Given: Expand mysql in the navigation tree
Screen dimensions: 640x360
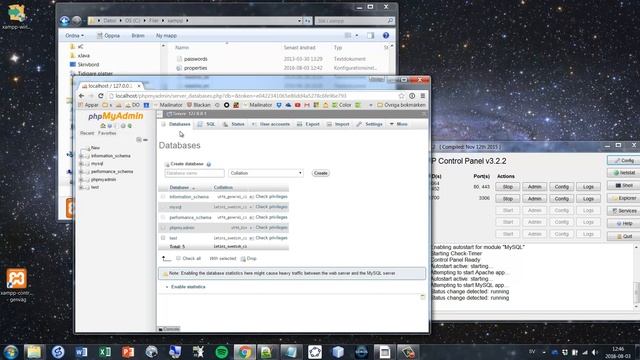Looking at the screenshot, I should (81, 164).
